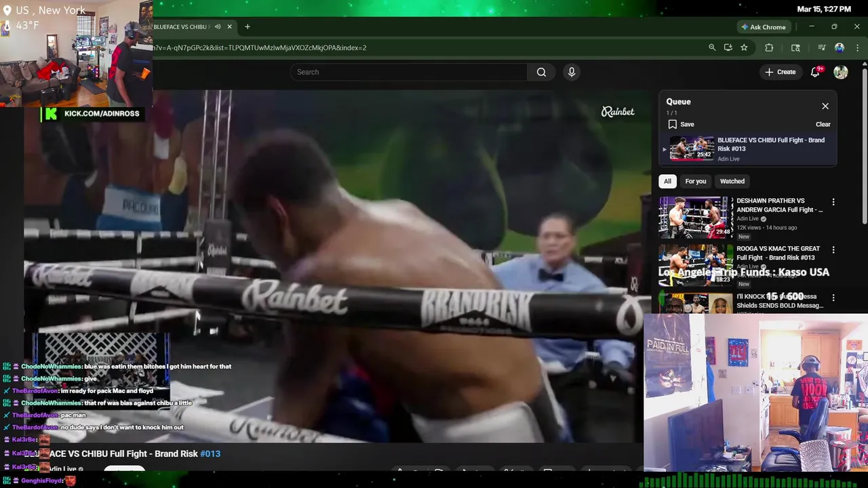
Task: Open ROOGA VS KMAC THE GREAT title
Action: [x=778, y=253]
